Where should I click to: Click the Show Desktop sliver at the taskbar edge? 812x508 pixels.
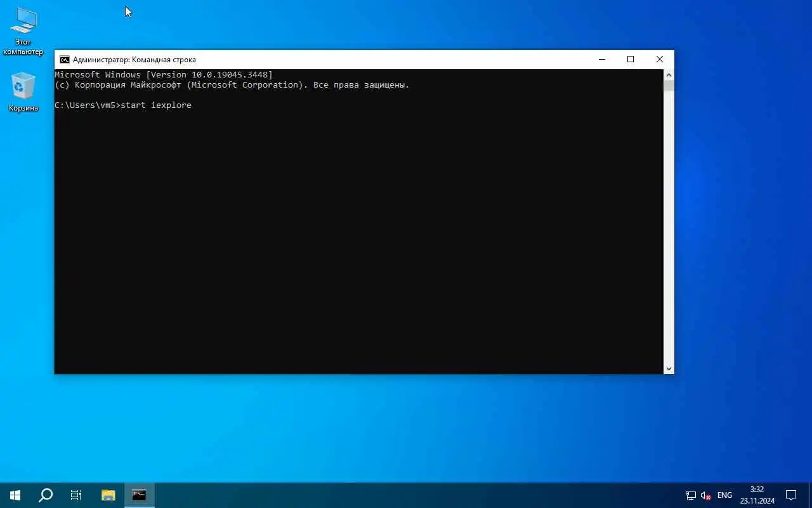pyautogui.click(x=810, y=495)
